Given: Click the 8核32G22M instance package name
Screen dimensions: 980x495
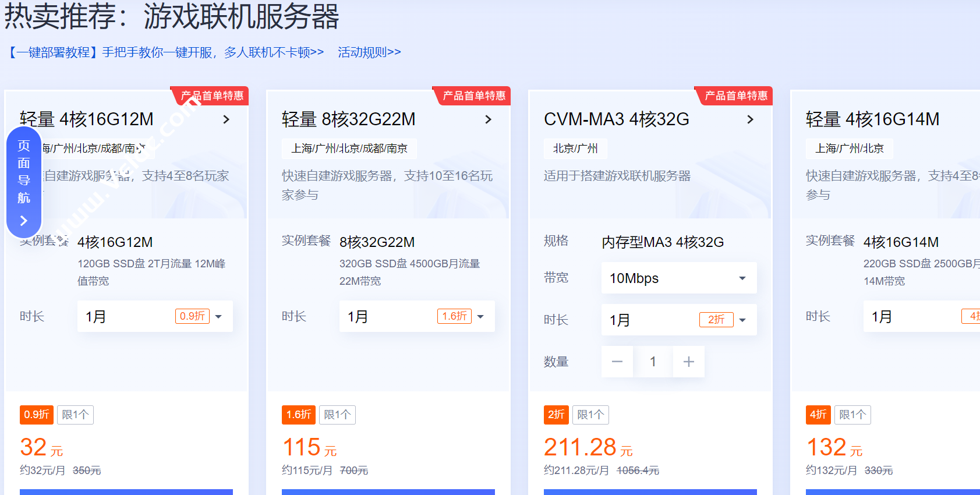Looking at the screenshot, I should (x=377, y=242).
